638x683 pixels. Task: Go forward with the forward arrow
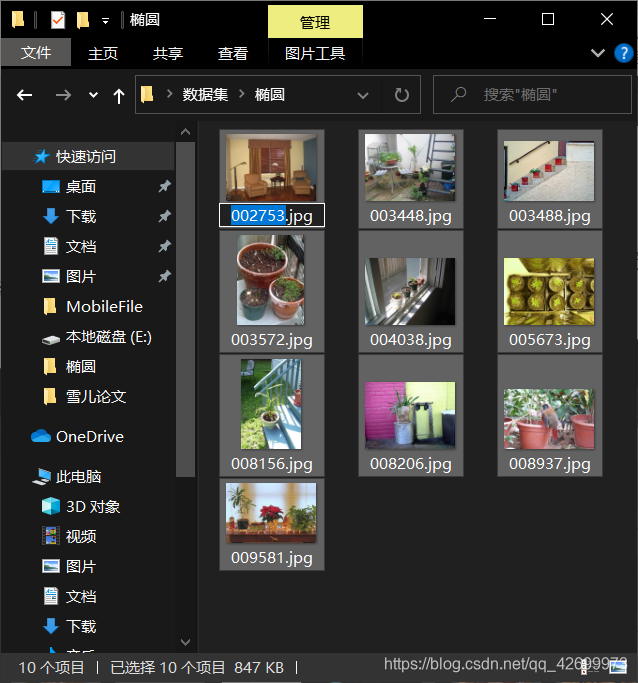[64, 95]
